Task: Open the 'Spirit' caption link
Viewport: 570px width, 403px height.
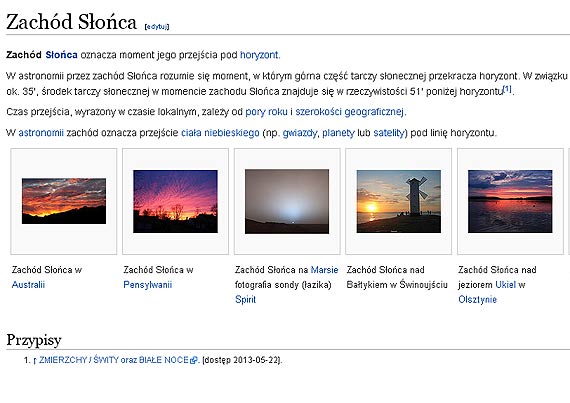Action: (x=245, y=300)
